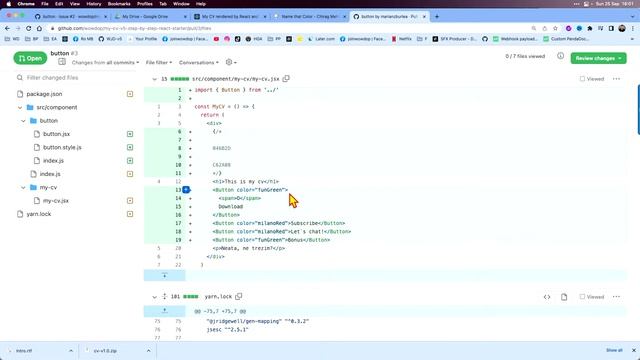Click the src/component/my-cv/my-cv.jsx file header path

click(x=236, y=79)
